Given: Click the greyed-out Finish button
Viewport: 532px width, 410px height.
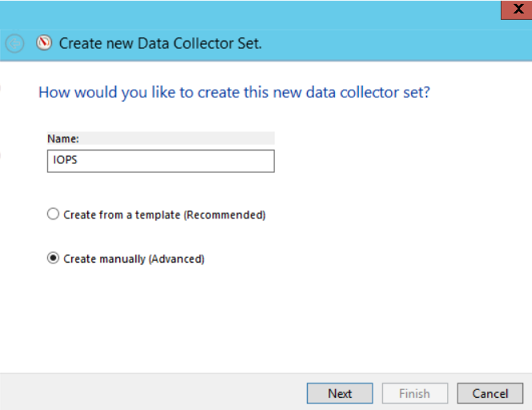Looking at the screenshot, I should (415, 393).
